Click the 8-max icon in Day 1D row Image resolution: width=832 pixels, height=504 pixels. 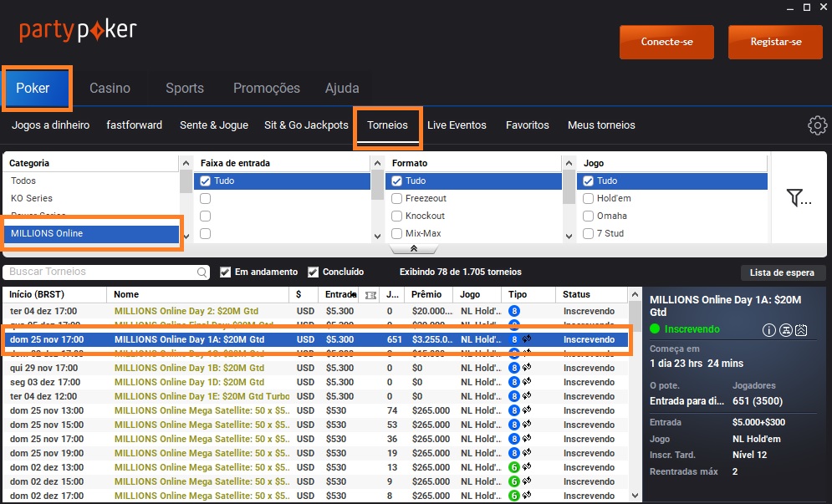(x=513, y=382)
